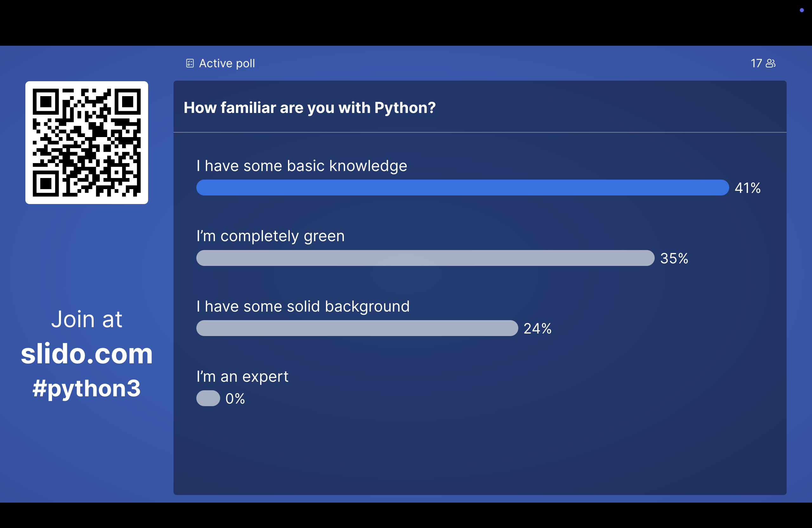
Task: Click the participants people icon
Action: tap(771, 63)
